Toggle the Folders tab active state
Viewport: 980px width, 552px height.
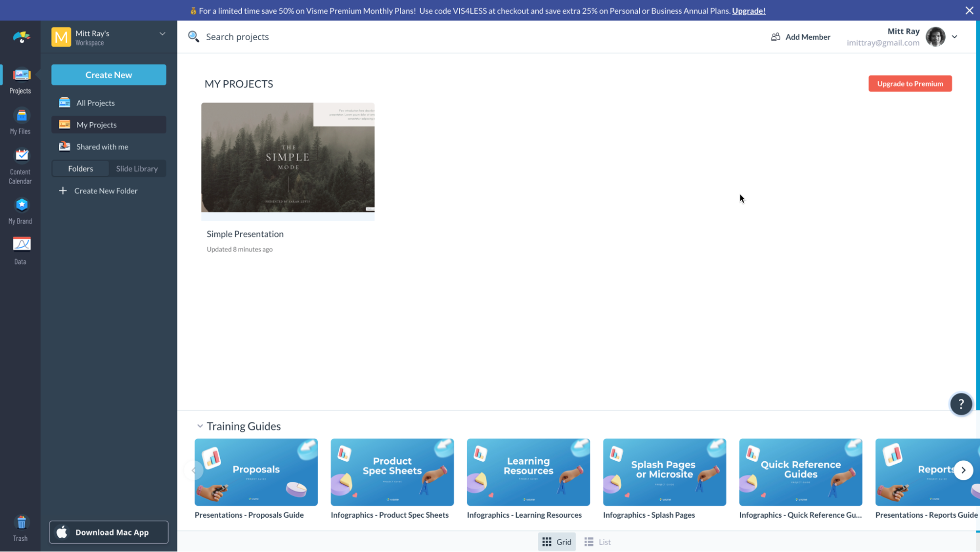coord(80,168)
